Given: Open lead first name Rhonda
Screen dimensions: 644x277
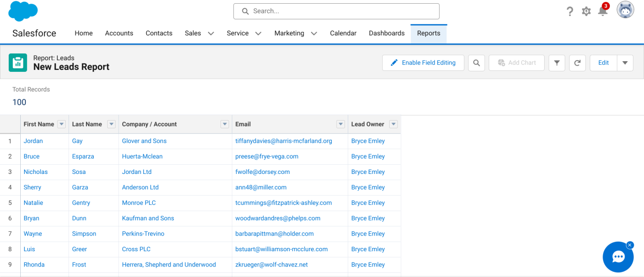Looking at the screenshot, I should (x=34, y=265).
